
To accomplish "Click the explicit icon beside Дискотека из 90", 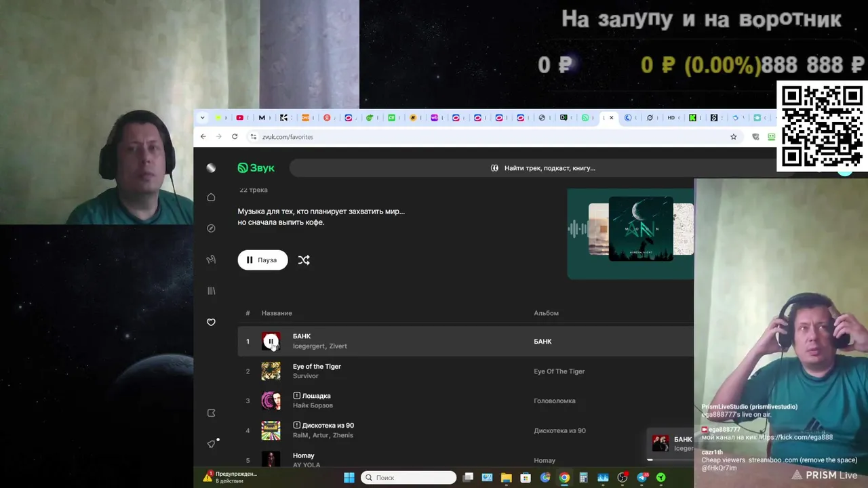I will click(296, 426).
